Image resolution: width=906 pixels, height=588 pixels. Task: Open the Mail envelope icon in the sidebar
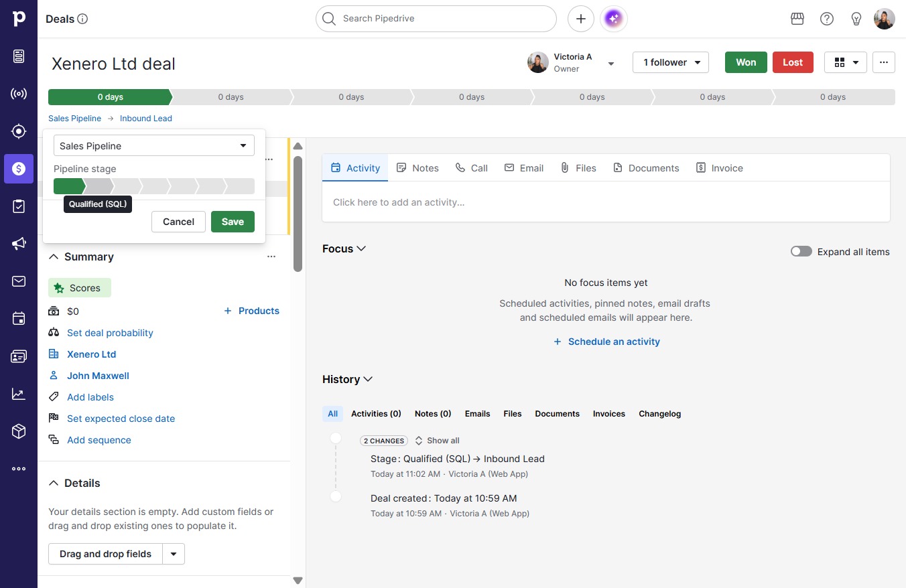[19, 281]
